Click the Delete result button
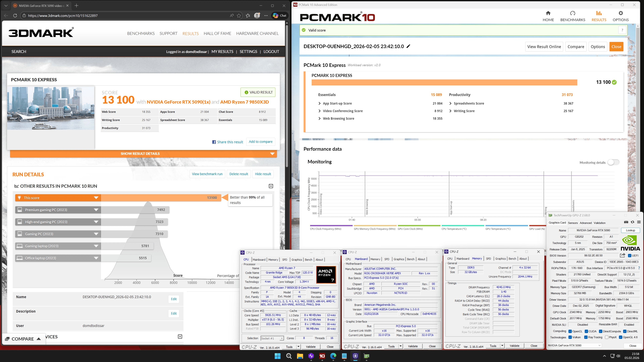644x362 pixels. pos(238,174)
